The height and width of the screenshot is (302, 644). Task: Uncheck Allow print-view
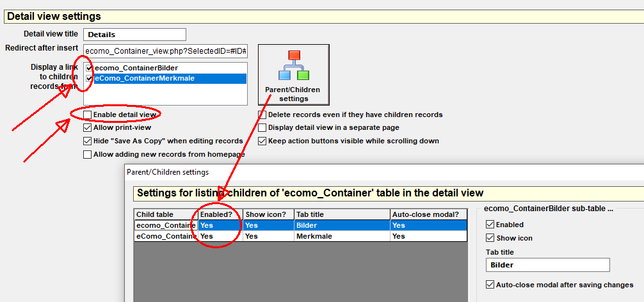click(87, 127)
